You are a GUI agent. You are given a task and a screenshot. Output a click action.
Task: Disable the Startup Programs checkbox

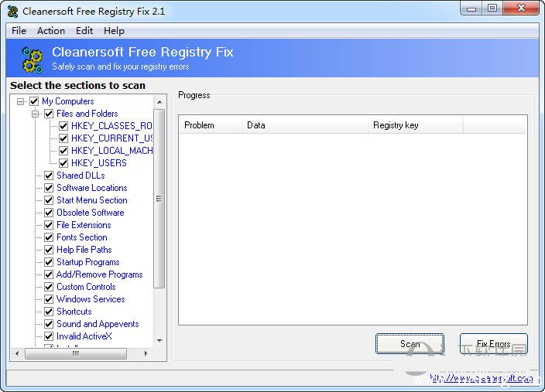tap(49, 262)
